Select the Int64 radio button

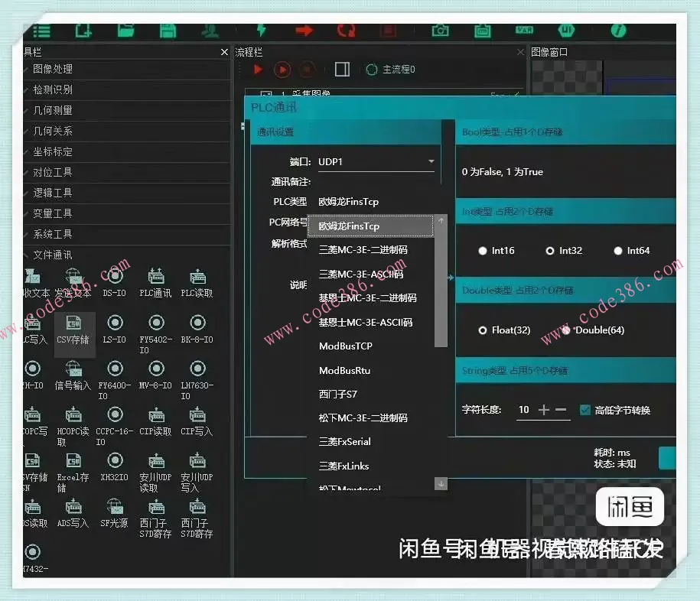618,251
